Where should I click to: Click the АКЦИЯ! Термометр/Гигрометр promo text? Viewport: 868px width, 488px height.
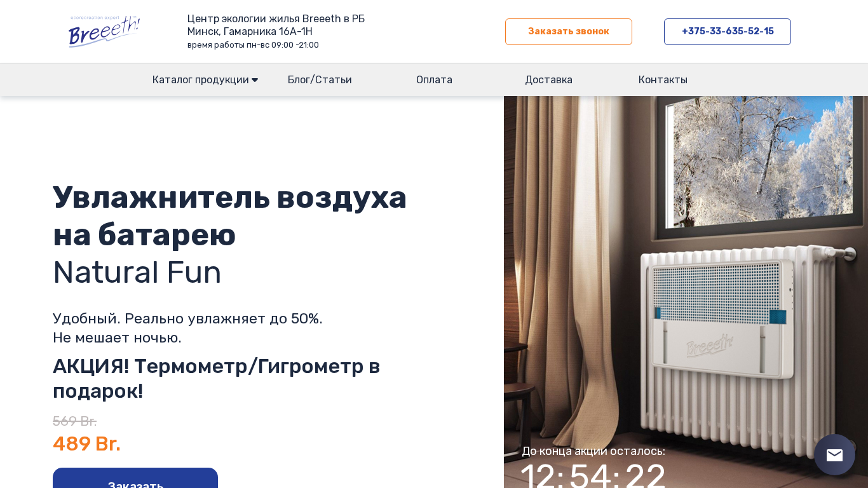tap(216, 379)
